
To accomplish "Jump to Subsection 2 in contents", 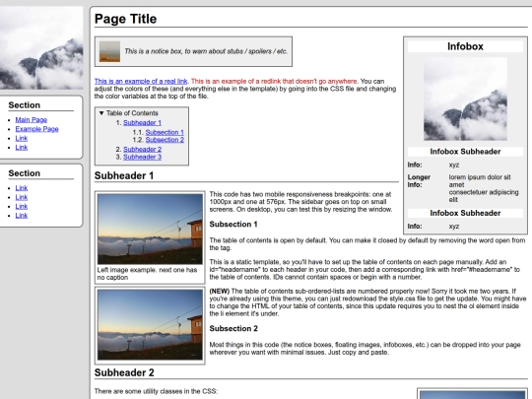I will point(165,140).
